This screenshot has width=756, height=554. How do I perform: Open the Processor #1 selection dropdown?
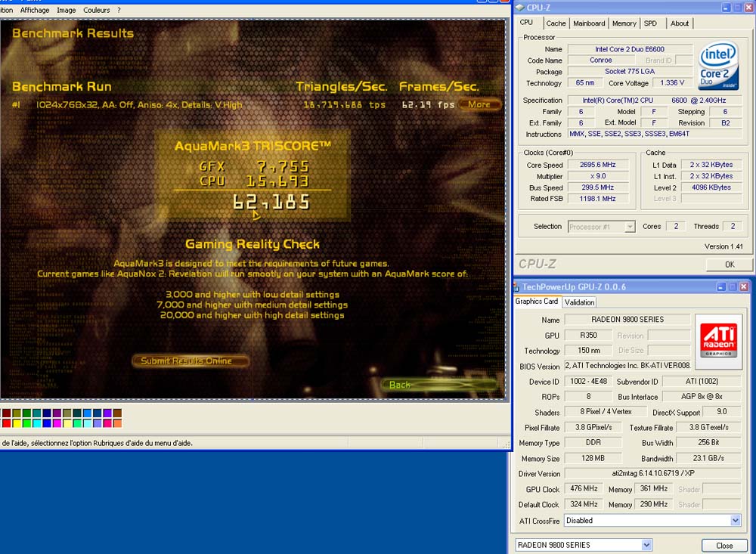pyautogui.click(x=601, y=227)
